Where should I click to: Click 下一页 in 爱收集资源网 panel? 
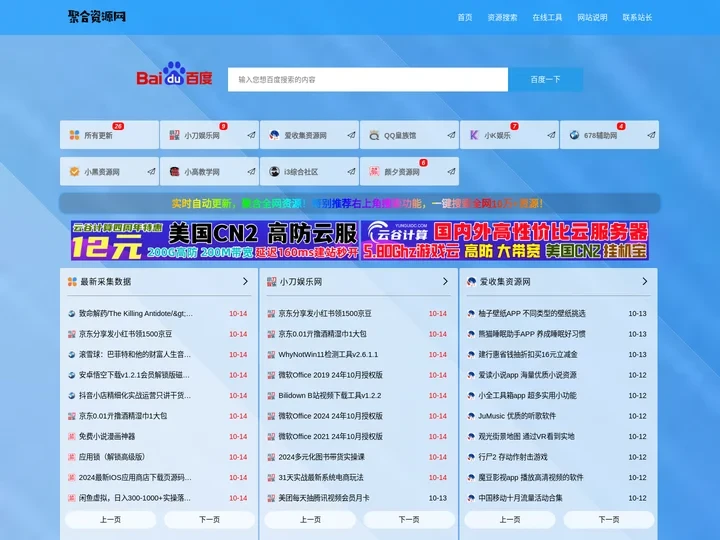tap(609, 519)
